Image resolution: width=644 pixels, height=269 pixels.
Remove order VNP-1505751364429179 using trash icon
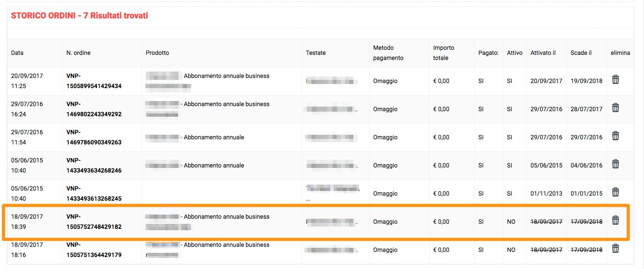click(615, 249)
